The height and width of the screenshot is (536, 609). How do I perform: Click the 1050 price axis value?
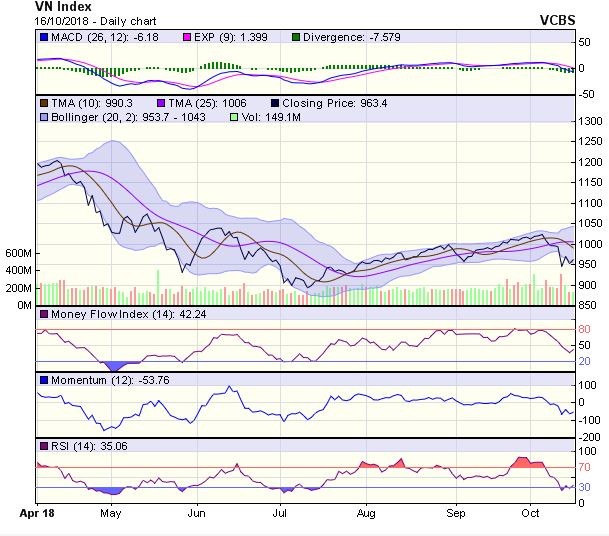(590, 223)
